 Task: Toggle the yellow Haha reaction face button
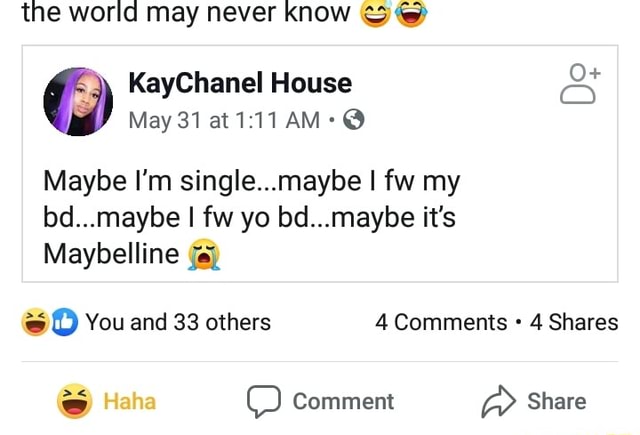tap(75, 401)
